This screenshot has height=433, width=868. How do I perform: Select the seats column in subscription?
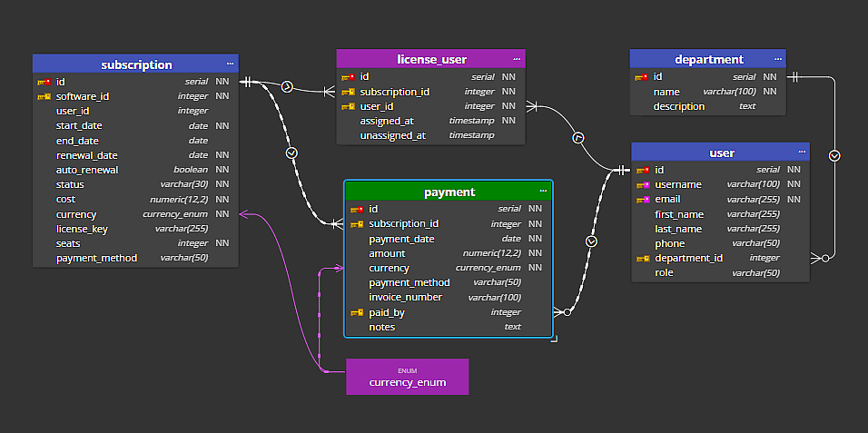point(135,243)
